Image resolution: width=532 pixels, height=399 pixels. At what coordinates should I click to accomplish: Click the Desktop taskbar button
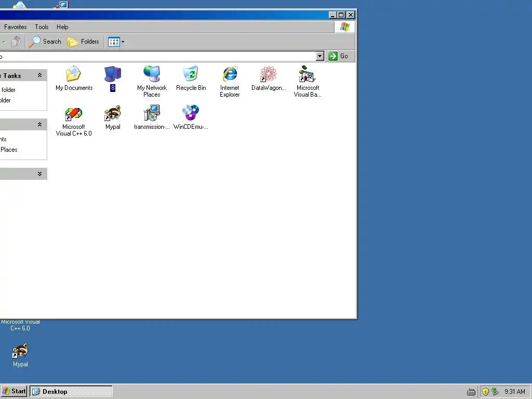point(71,391)
